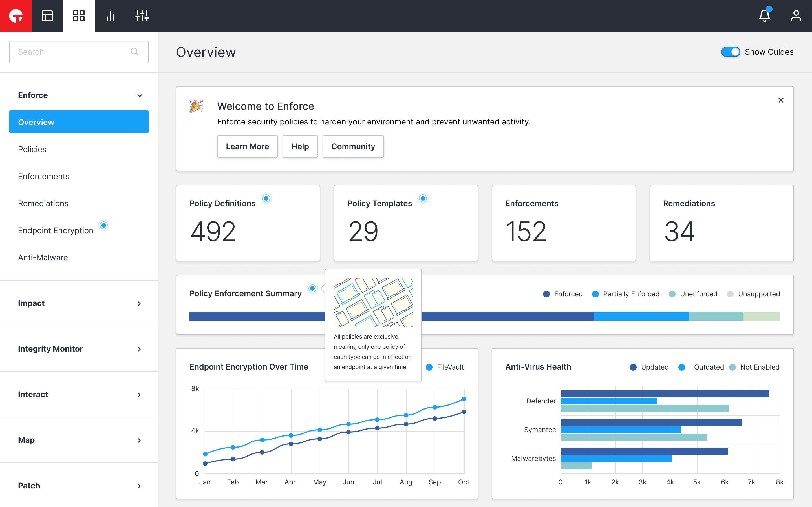Screen dimensions: 812x507
Task: Open the user profile icon
Action: (x=796, y=16)
